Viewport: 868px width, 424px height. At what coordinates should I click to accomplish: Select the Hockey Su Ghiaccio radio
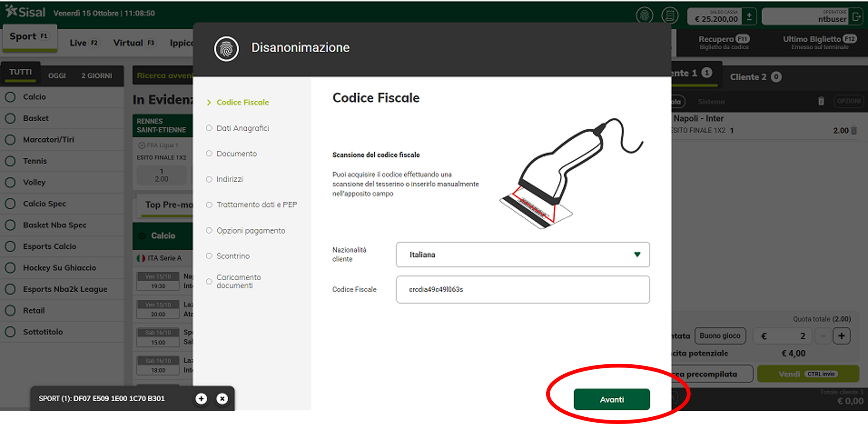pos(10,268)
